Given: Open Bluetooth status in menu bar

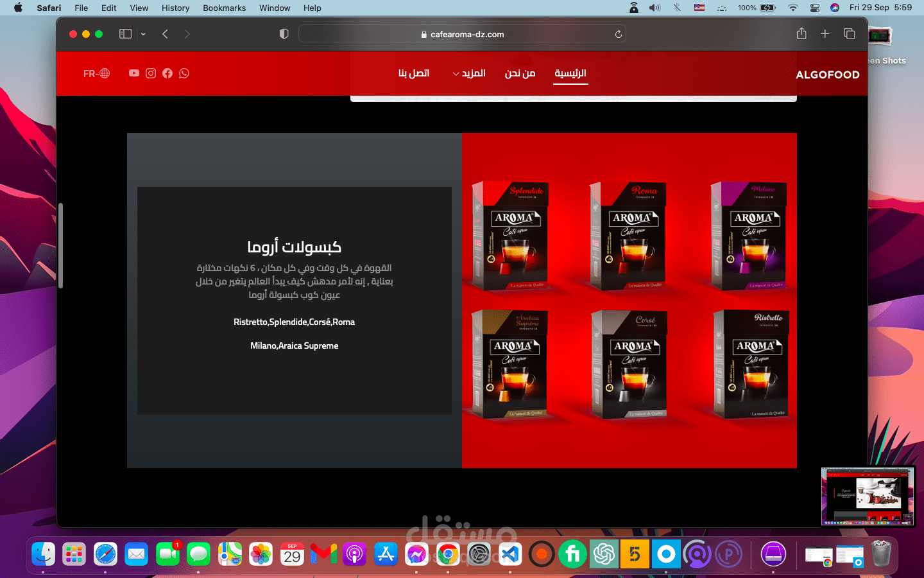Looking at the screenshot, I should tap(677, 8).
